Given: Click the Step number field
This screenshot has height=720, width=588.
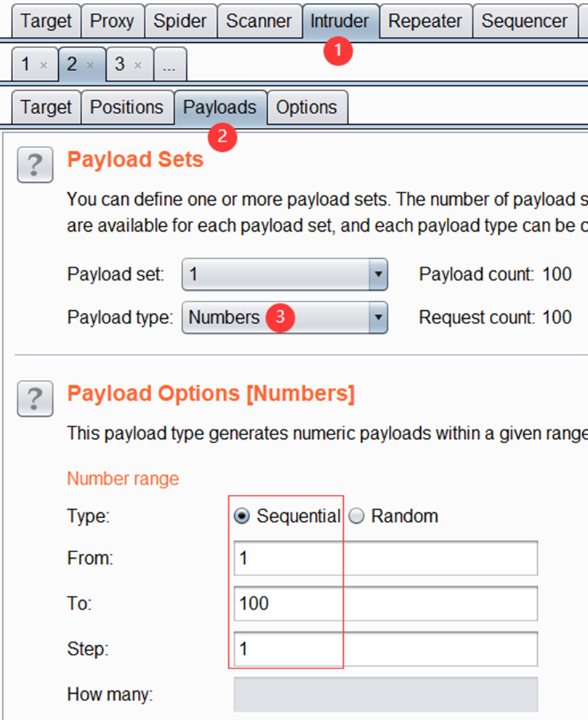Looking at the screenshot, I should [x=385, y=649].
